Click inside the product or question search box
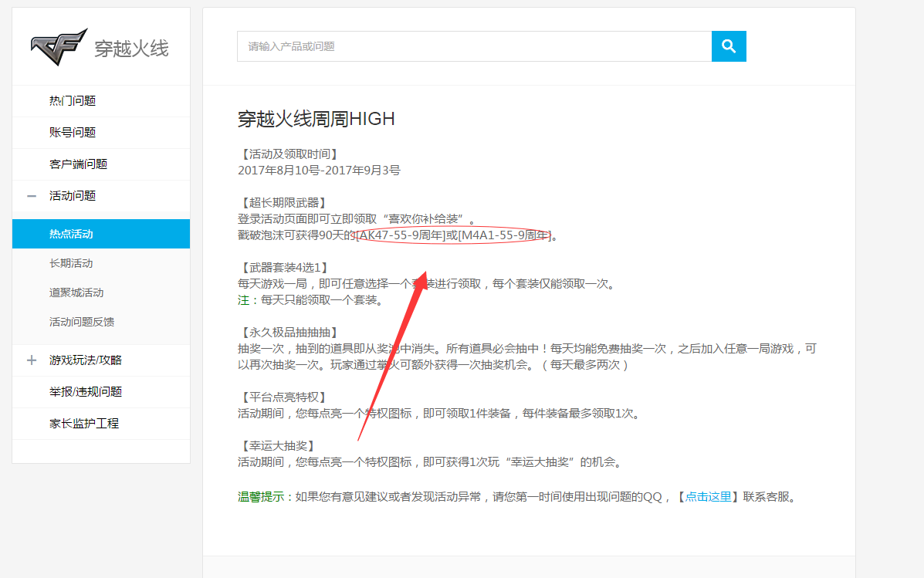The width and height of the screenshot is (924, 578). tap(475, 46)
